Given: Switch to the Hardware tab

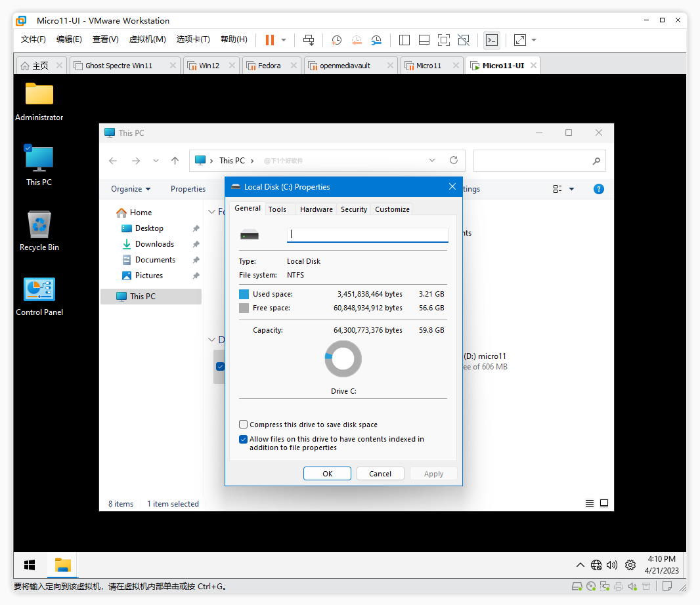Looking at the screenshot, I should tap(317, 209).
